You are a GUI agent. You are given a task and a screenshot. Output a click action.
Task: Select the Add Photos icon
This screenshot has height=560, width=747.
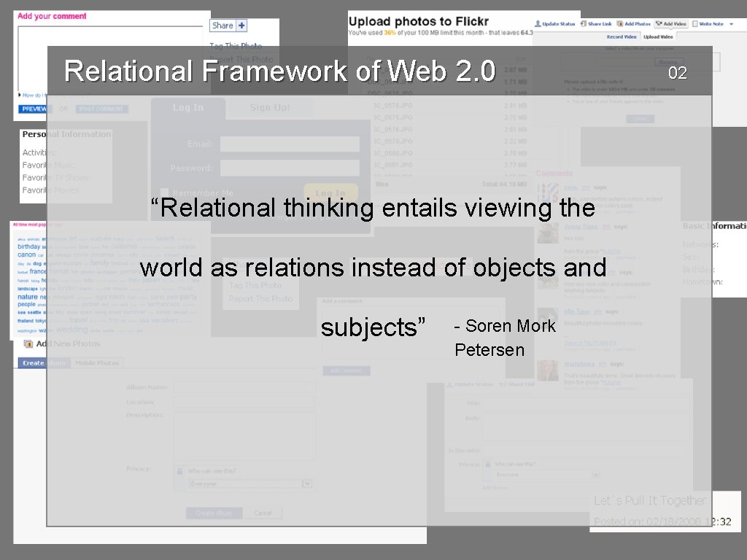621,24
